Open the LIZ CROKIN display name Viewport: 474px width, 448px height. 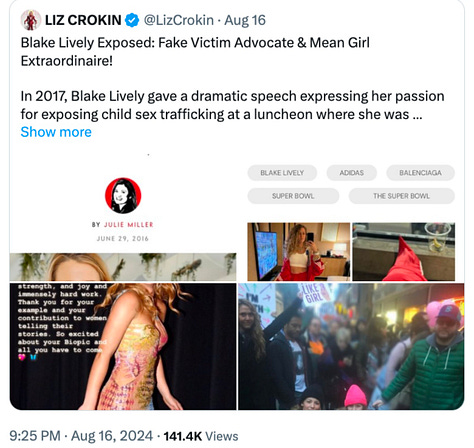[x=83, y=20]
